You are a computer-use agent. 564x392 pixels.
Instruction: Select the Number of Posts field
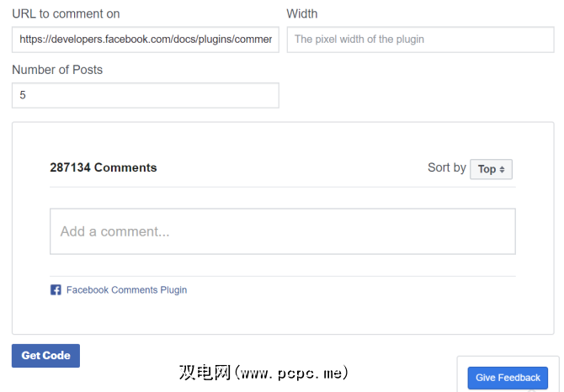pyautogui.click(x=145, y=95)
